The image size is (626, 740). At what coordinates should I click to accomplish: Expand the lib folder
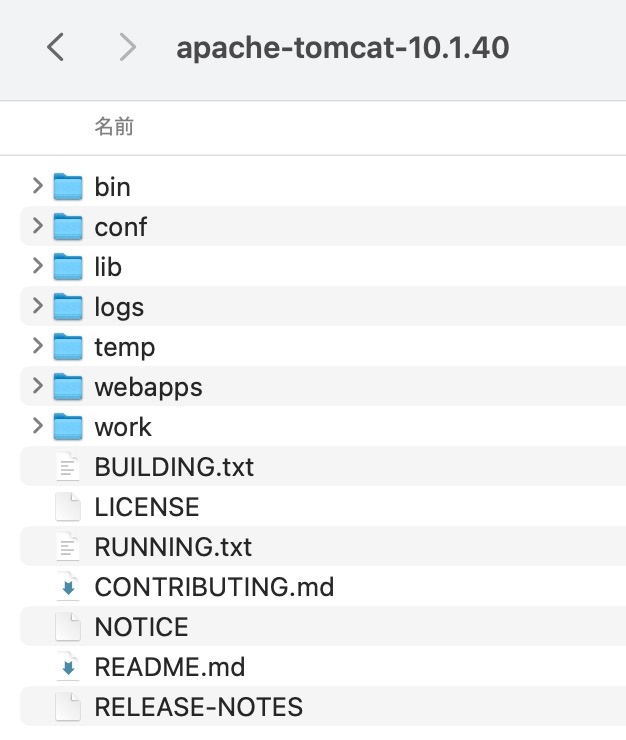pos(38,266)
